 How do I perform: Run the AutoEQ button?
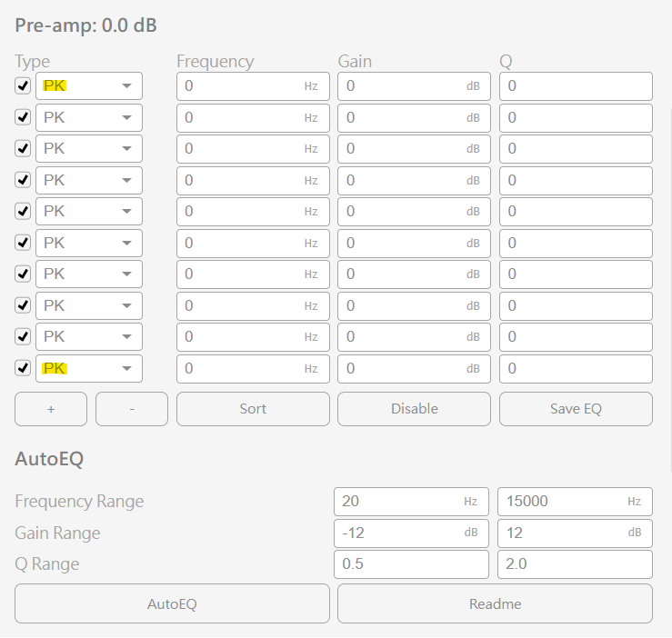pos(172,603)
